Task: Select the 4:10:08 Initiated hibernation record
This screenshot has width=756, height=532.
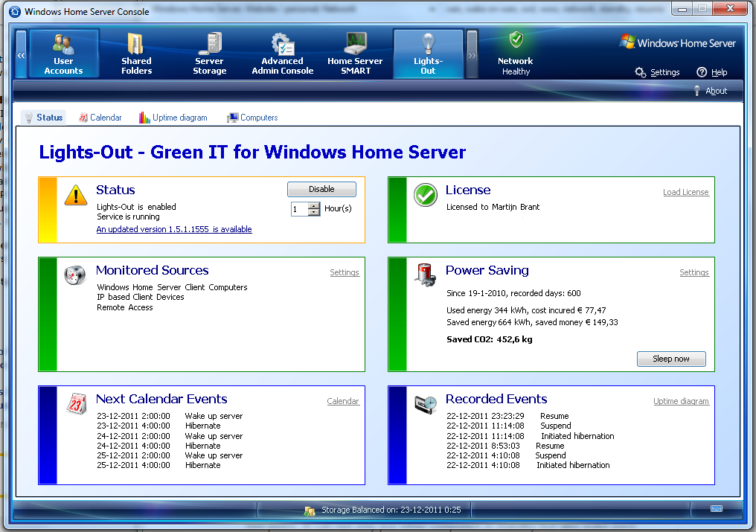Action: coord(528,466)
